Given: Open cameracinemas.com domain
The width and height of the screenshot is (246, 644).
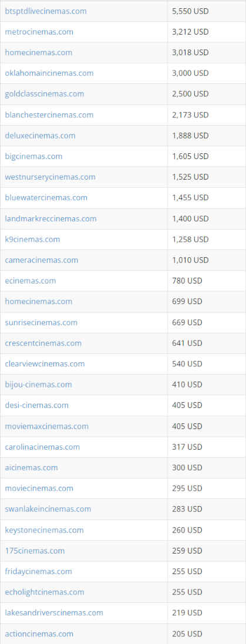Looking at the screenshot, I should pyautogui.click(x=42, y=260).
